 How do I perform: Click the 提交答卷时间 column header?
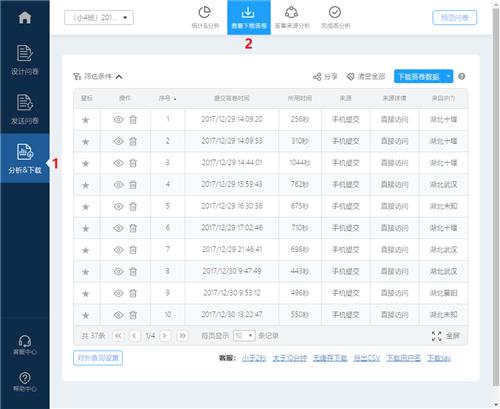232,98
